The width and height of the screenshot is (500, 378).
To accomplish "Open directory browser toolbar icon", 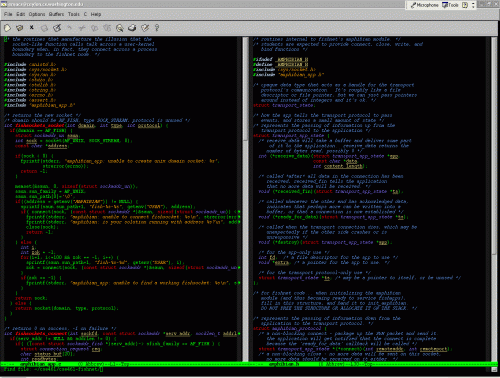I will 19,28.
